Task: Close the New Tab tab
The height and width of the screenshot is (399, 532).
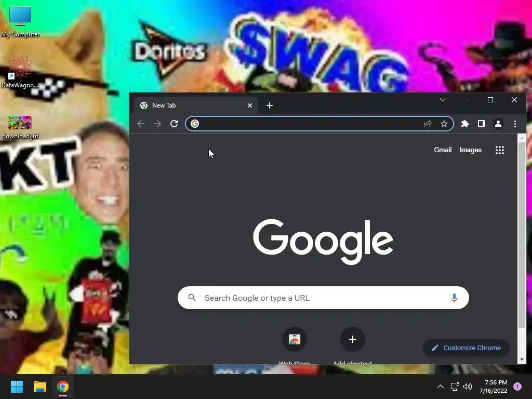Action: tap(250, 105)
